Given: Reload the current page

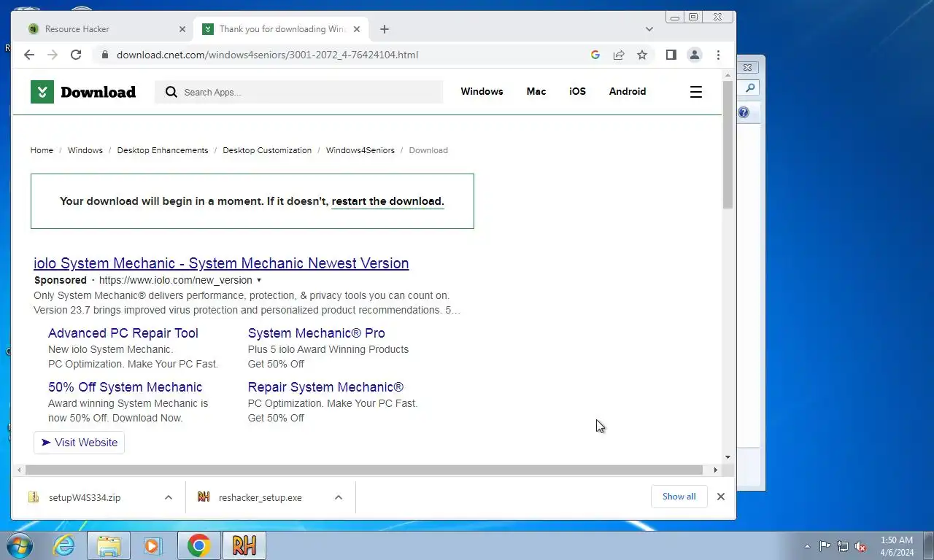Looking at the screenshot, I should 76,55.
